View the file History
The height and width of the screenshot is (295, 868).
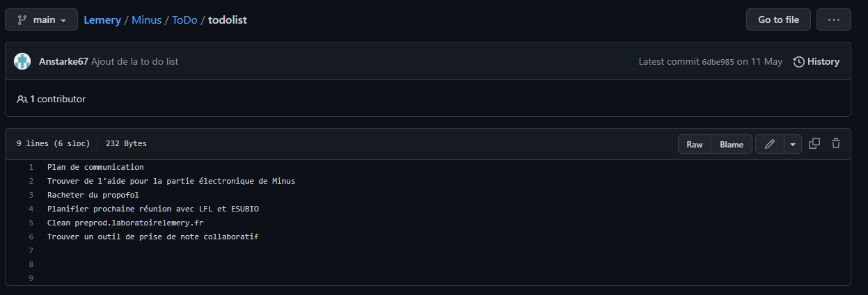(x=816, y=61)
